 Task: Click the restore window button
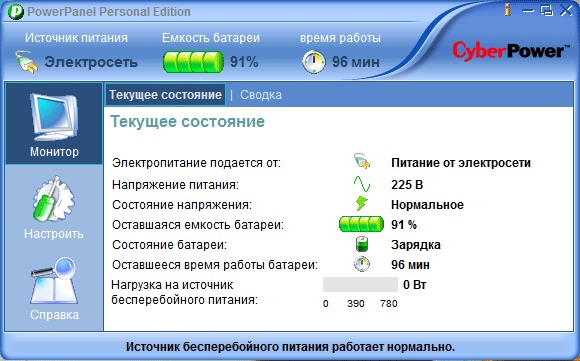[x=547, y=10]
